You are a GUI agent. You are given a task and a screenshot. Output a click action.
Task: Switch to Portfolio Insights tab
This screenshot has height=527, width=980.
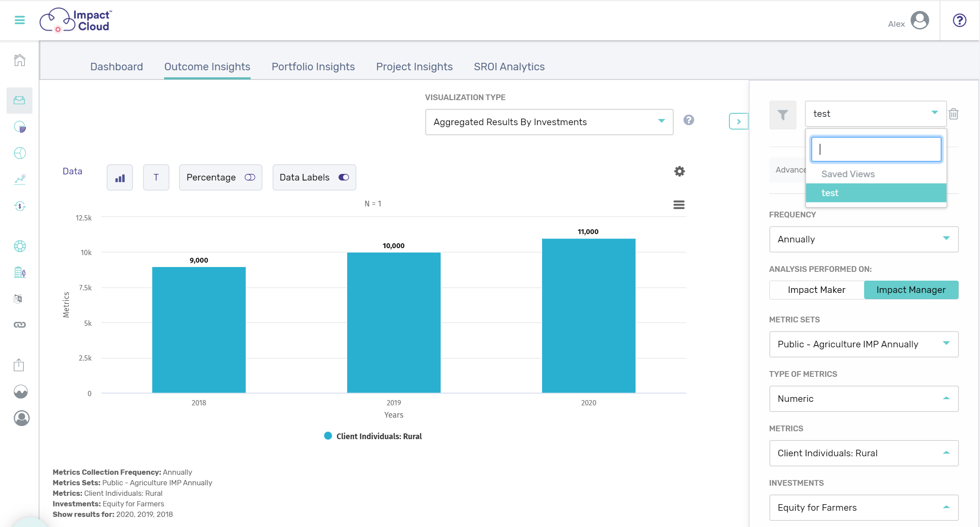(x=313, y=67)
